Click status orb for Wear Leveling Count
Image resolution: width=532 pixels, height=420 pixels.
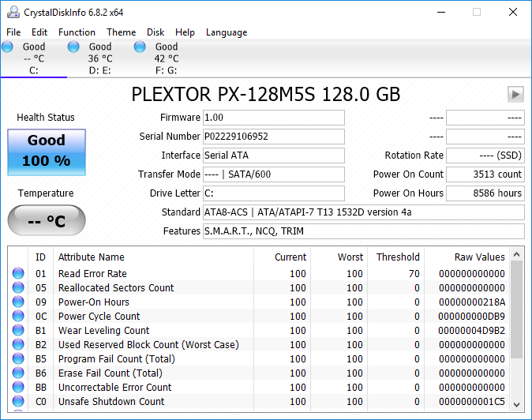coord(18,330)
